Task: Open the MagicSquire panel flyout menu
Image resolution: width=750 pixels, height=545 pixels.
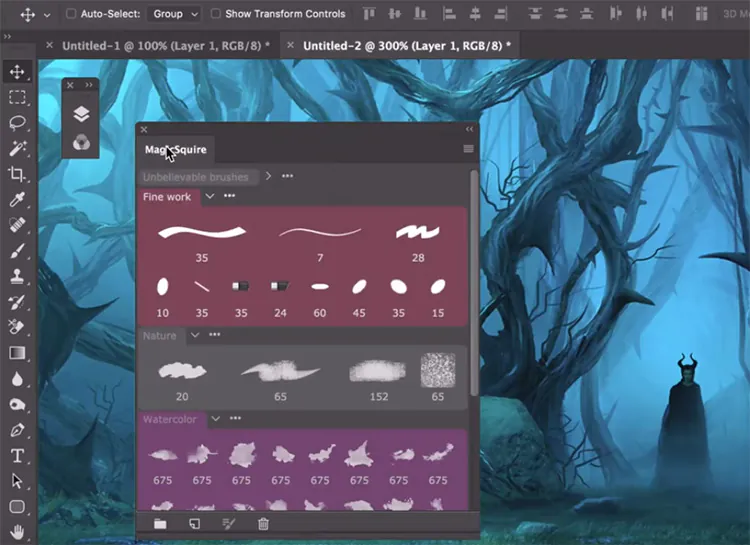Action: pos(469,149)
